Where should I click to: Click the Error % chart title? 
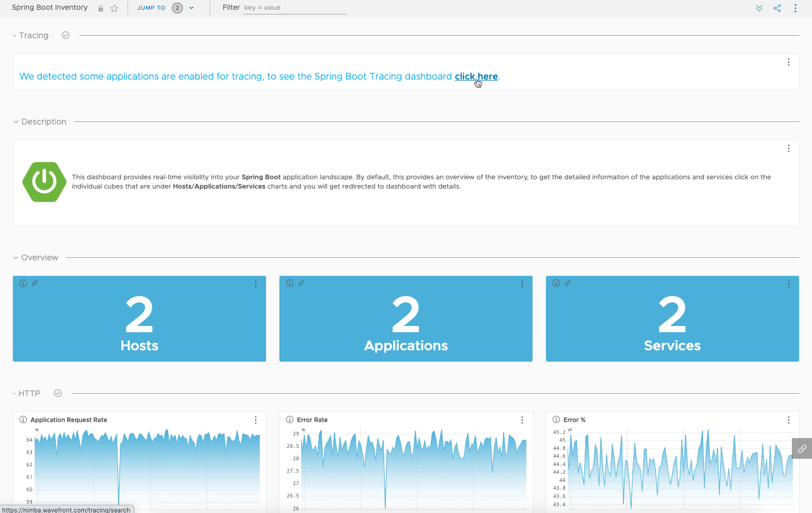point(574,420)
